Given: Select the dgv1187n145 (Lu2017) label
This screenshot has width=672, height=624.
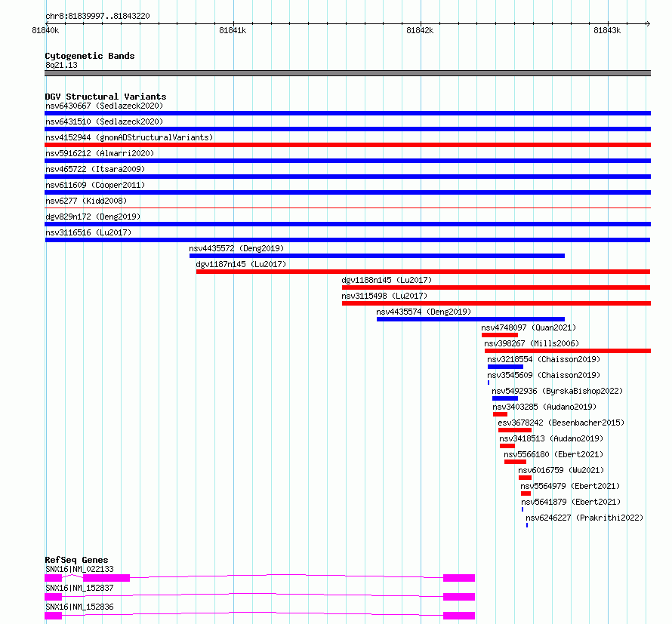Looking at the screenshot, I should coord(241,264).
